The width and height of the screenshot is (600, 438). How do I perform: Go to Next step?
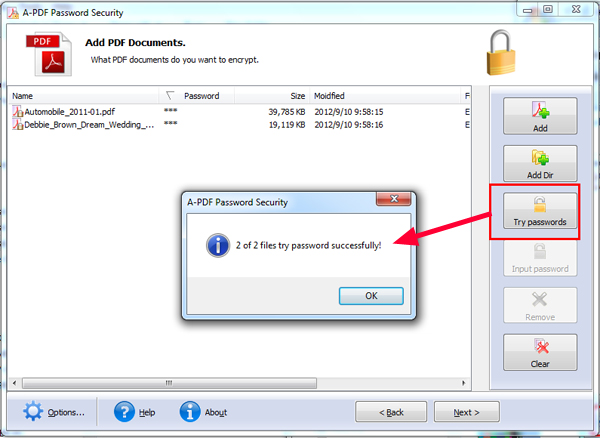point(466,412)
